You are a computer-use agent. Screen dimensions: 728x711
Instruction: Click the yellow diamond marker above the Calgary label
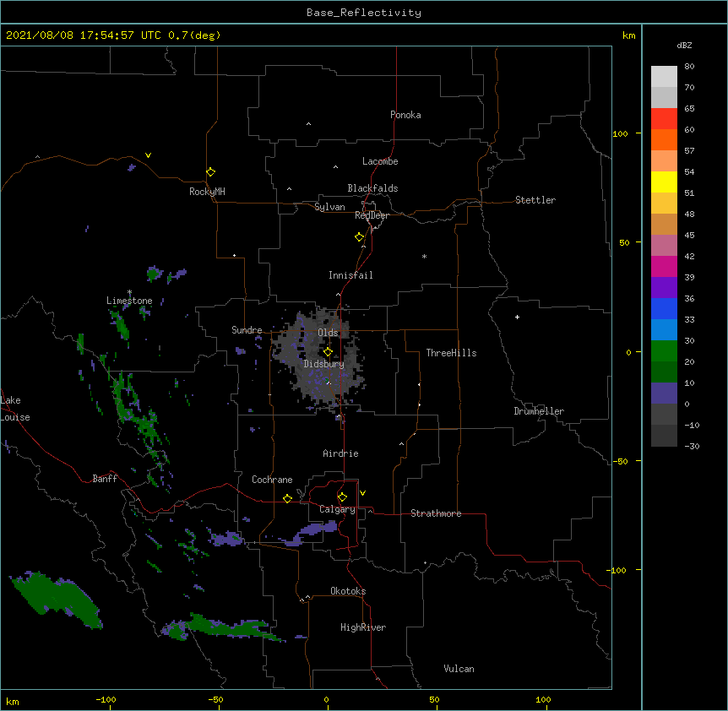tap(342, 497)
